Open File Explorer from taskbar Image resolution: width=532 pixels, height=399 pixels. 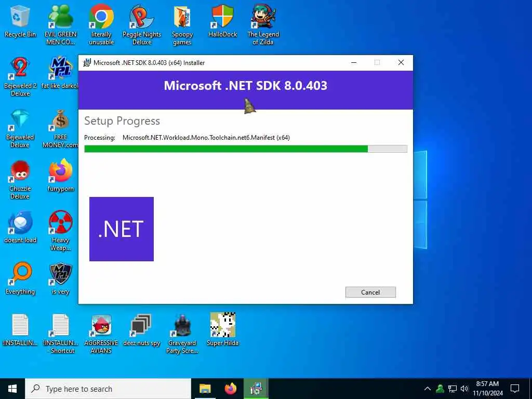[x=205, y=389]
